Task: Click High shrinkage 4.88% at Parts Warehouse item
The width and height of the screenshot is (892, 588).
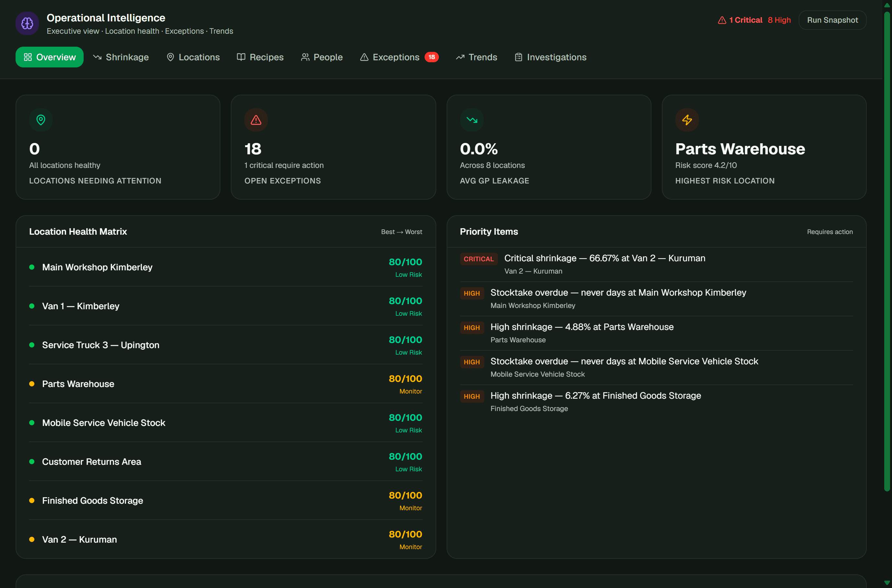Action: [656, 333]
